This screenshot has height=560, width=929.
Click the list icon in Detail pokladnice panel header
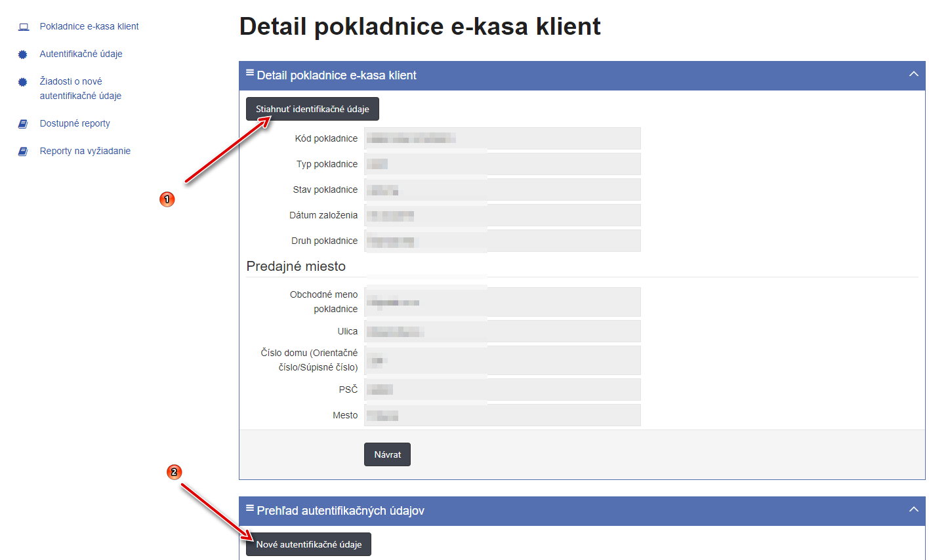point(249,73)
